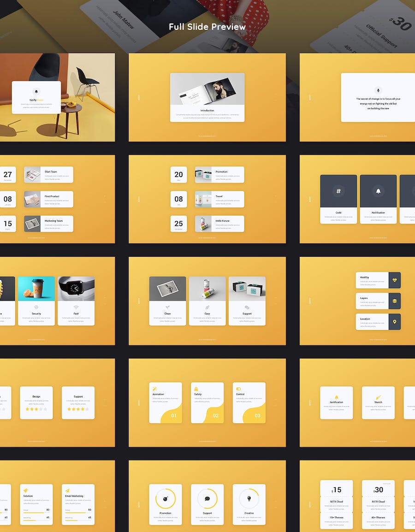Click the speech bubble icon in Support circle

(207, 499)
